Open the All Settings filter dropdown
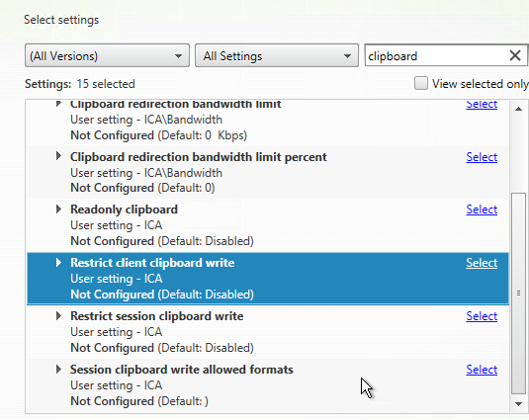Image resolution: width=529 pixels, height=420 pixels. (x=277, y=55)
